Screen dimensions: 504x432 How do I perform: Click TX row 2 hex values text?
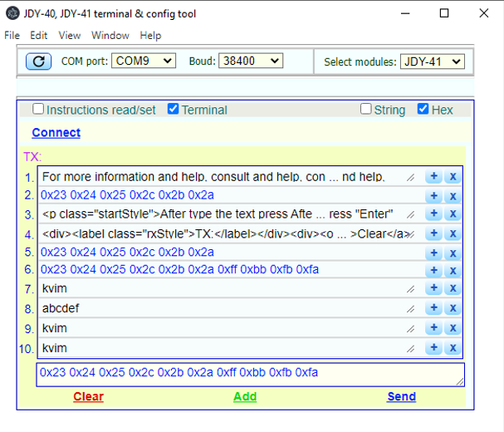pyautogui.click(x=127, y=195)
